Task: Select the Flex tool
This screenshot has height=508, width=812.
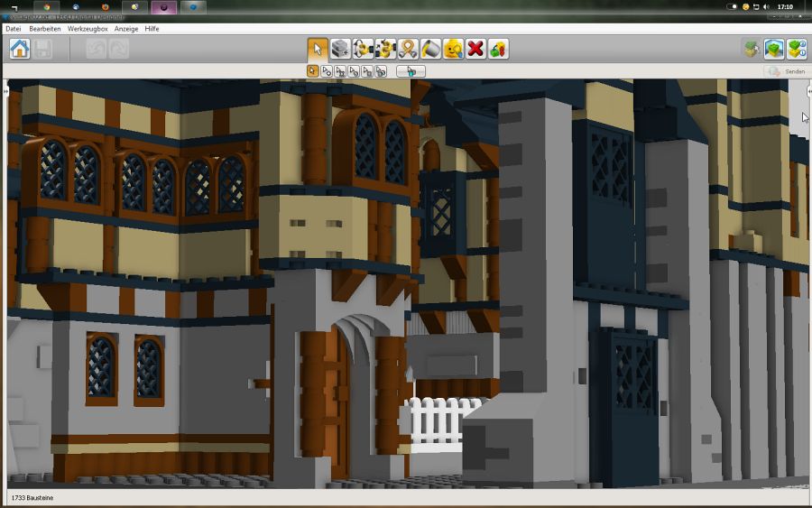Action: coord(408,49)
